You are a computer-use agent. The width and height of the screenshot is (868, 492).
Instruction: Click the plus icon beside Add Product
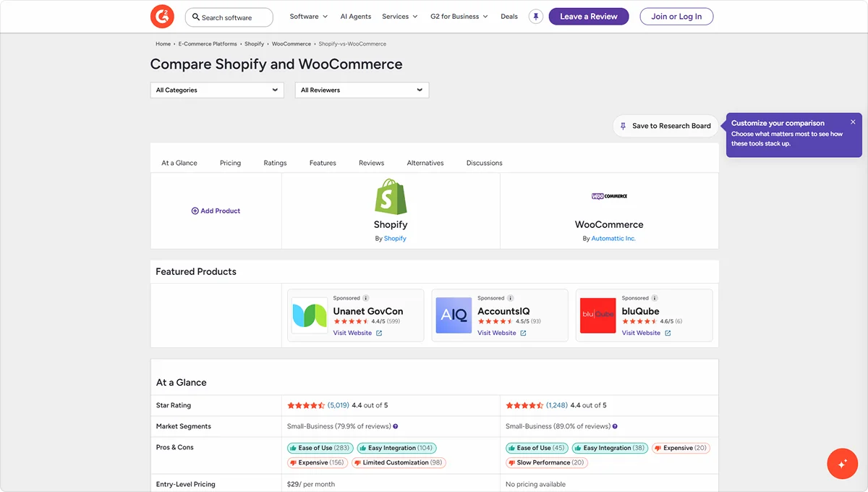195,211
